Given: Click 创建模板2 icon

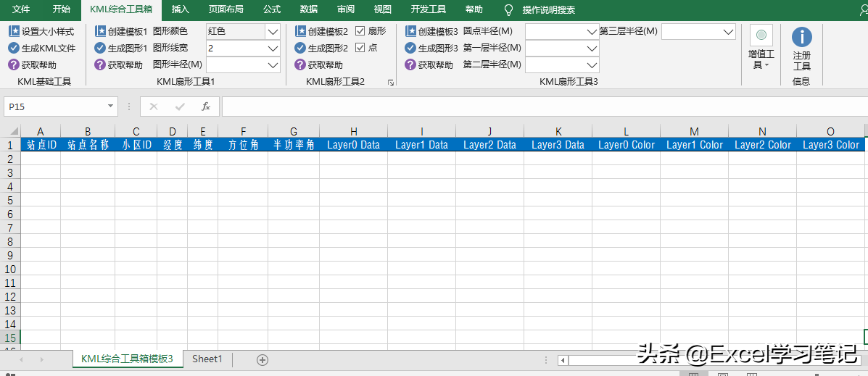Looking at the screenshot, I should (x=300, y=32).
